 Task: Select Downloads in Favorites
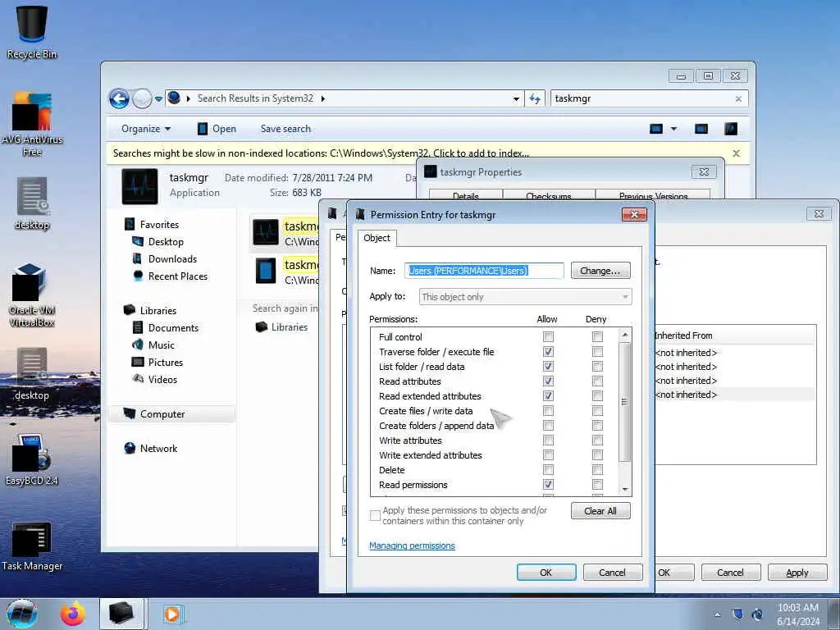(x=172, y=258)
